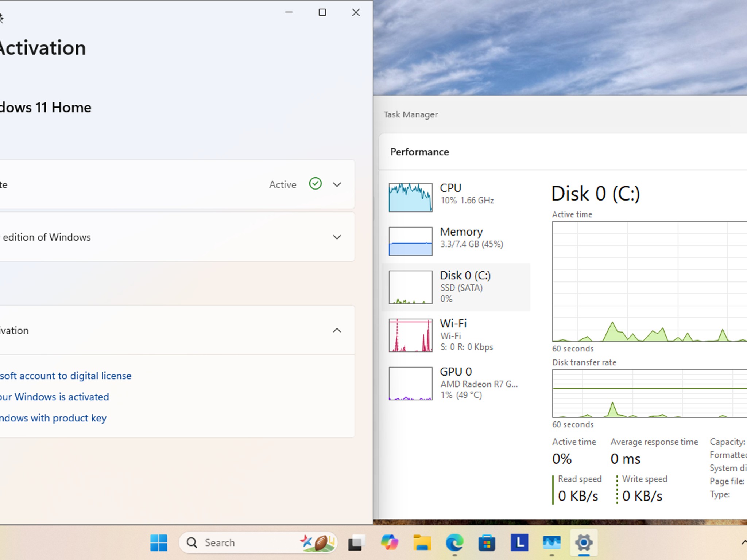Select GPU 0 in Task Manager

pos(456,384)
